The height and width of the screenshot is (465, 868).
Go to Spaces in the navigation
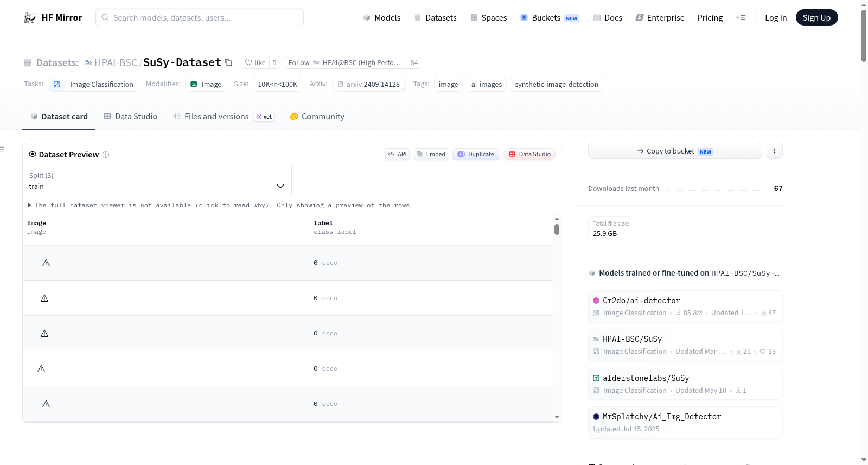[489, 18]
